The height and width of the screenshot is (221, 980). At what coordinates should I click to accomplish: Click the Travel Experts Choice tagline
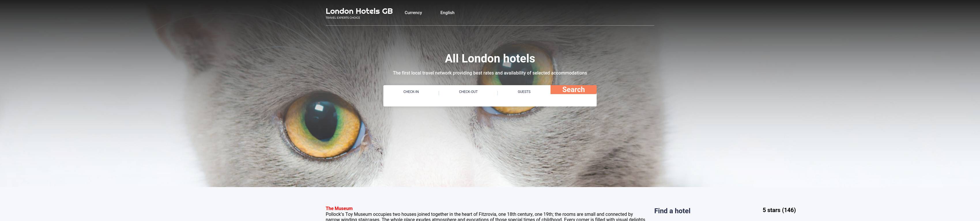click(343, 18)
